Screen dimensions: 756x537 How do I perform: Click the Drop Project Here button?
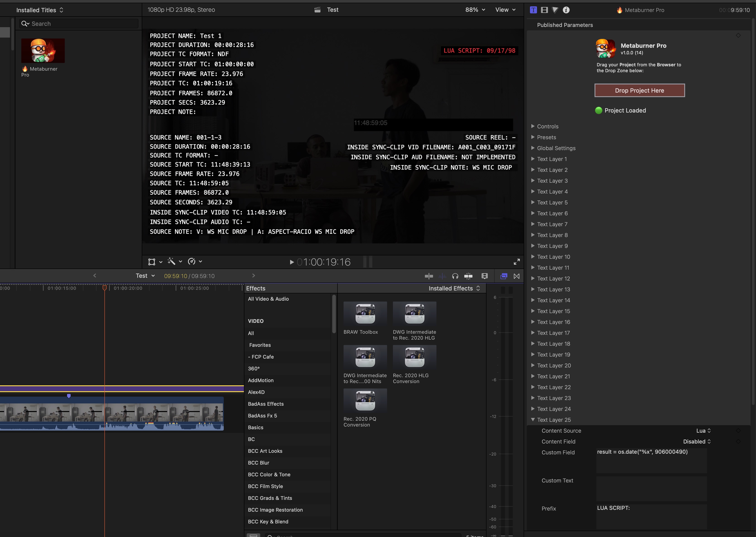click(639, 90)
